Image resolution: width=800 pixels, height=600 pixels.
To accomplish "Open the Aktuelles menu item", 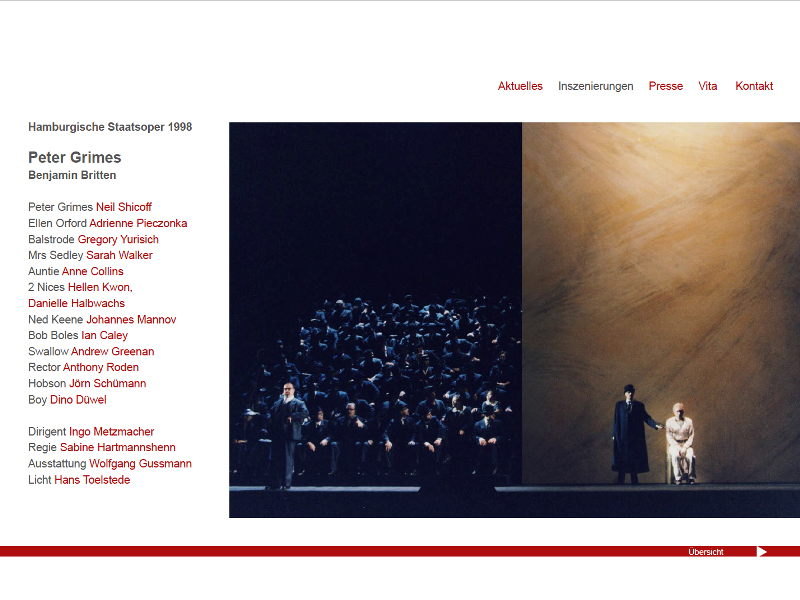I will [x=520, y=86].
